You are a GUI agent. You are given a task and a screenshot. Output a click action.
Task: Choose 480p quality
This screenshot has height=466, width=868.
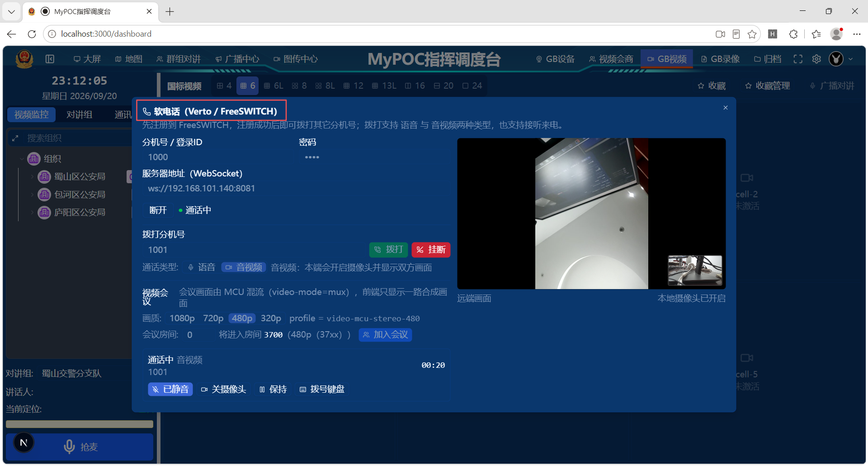point(242,319)
